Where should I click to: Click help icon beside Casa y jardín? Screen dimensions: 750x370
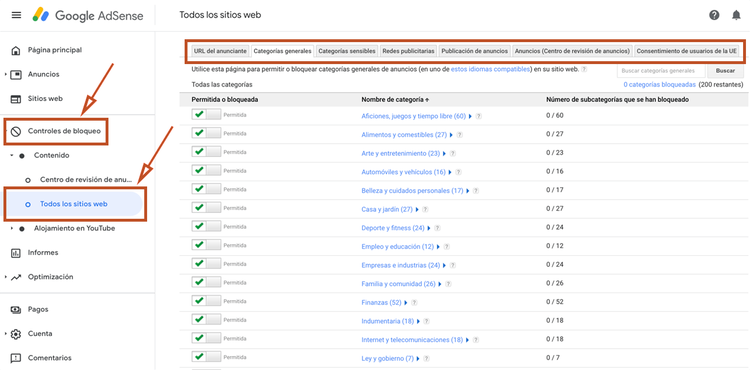pyautogui.click(x=426, y=209)
